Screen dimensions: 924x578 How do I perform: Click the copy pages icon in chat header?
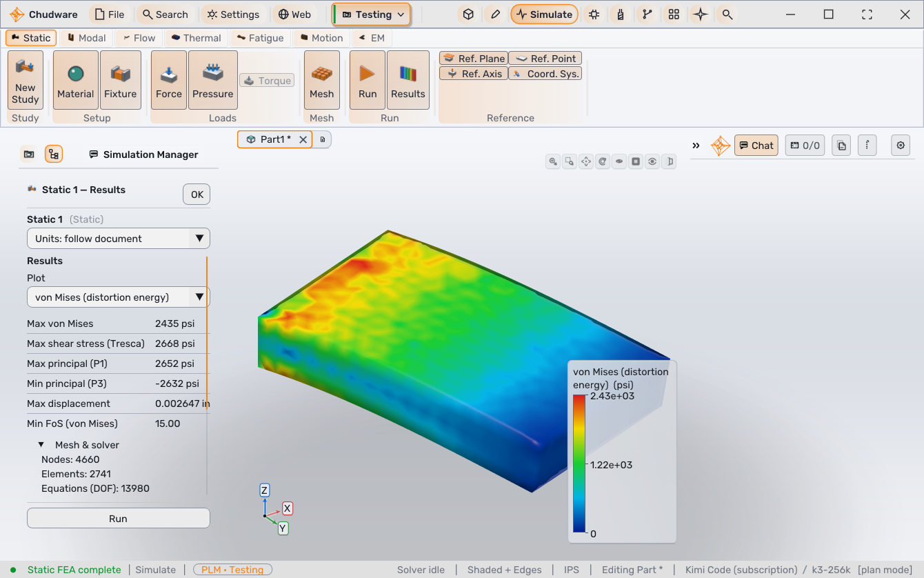pos(841,146)
